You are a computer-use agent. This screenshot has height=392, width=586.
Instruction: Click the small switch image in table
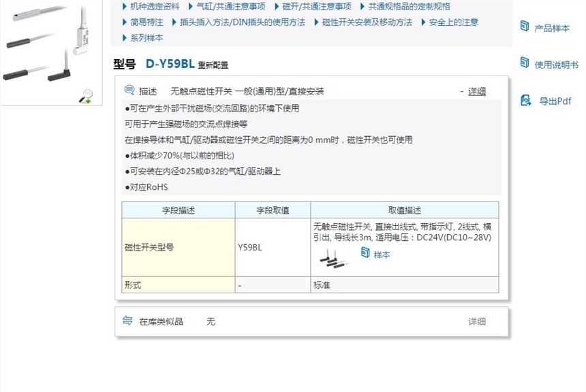click(334, 259)
